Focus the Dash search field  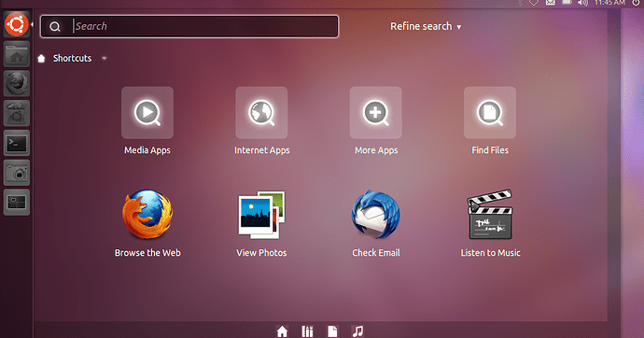(189, 26)
